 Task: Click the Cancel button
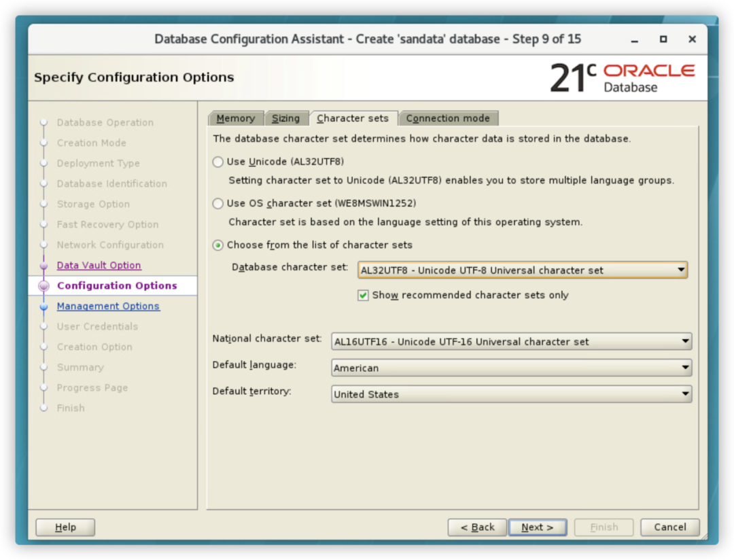(x=670, y=527)
